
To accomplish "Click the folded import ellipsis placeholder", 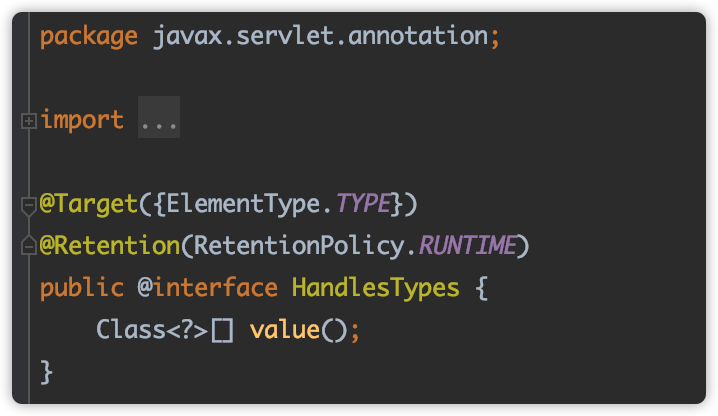I will click(158, 121).
